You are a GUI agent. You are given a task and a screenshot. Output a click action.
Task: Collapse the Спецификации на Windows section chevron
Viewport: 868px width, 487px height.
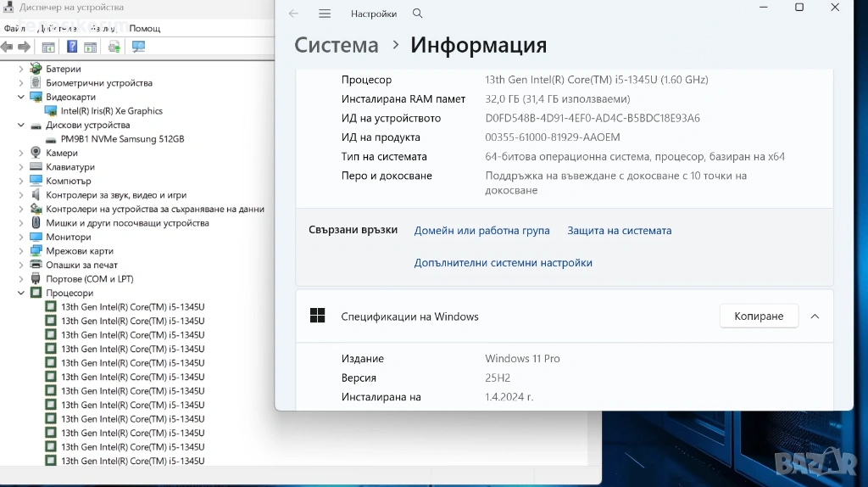[815, 316]
